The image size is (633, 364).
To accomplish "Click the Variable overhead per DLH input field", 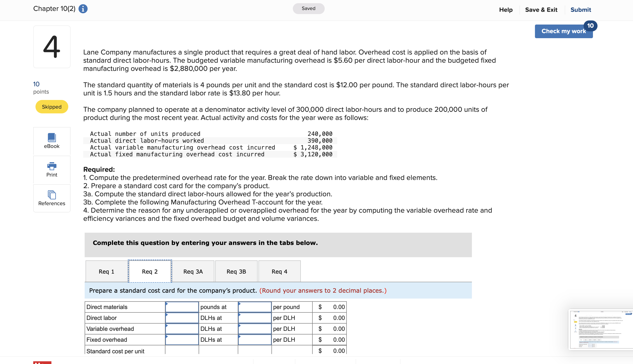I will pyautogui.click(x=255, y=329).
